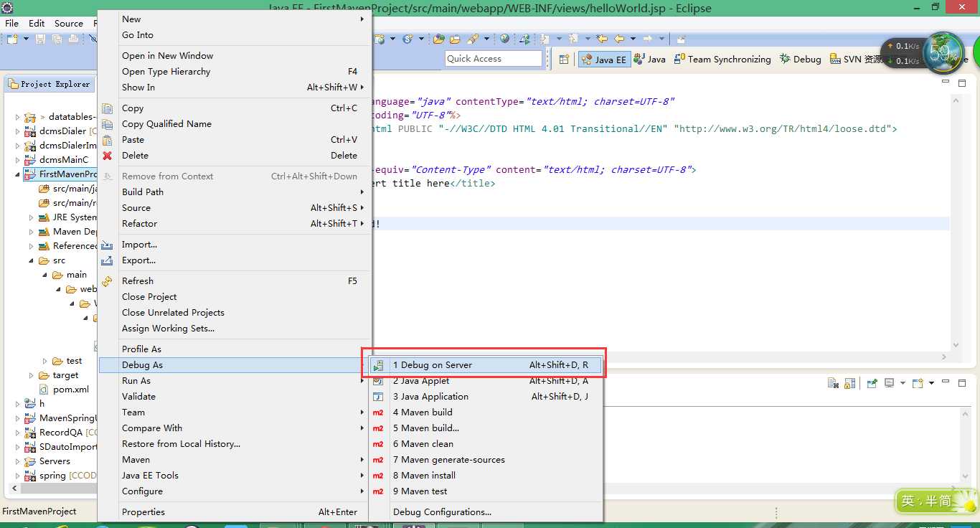Click the Open Console icon
The image size is (980, 528).
pos(918,384)
